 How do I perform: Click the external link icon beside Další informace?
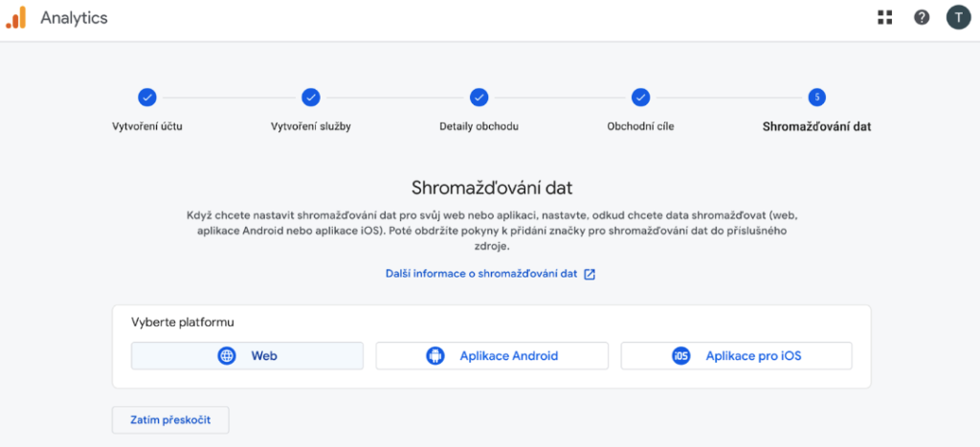click(590, 274)
